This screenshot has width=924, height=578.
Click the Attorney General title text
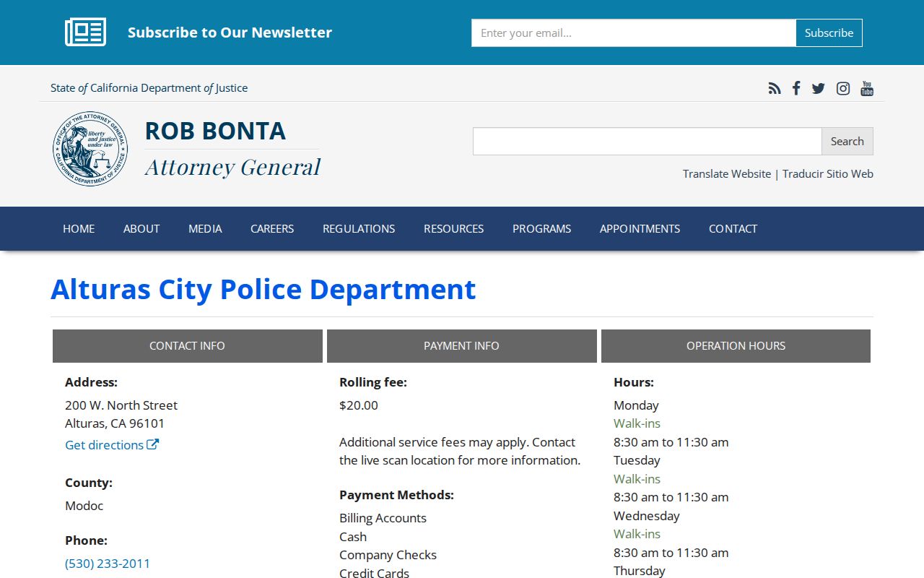[x=232, y=167]
